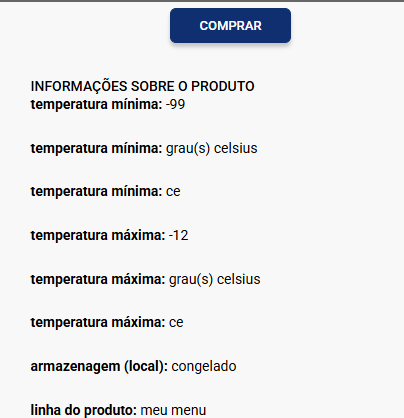Click the word celsius in temperatura máxima row

point(239,279)
